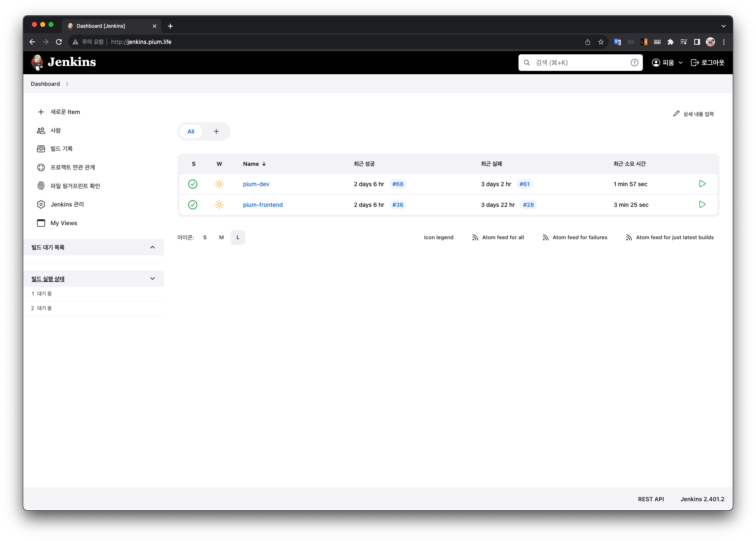Open browser extensions puzzle icon
This screenshot has width=756, height=541.
(670, 42)
